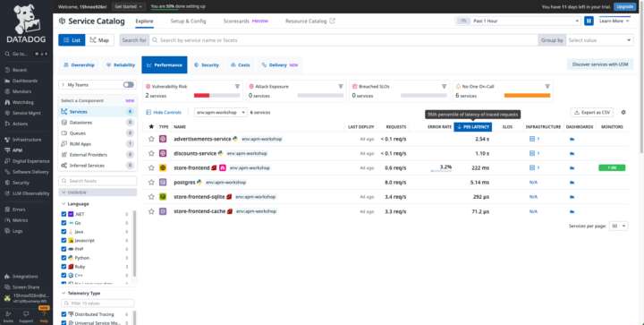Switch to the Ownership tab
This screenshot has width=644, height=325.
[79, 65]
